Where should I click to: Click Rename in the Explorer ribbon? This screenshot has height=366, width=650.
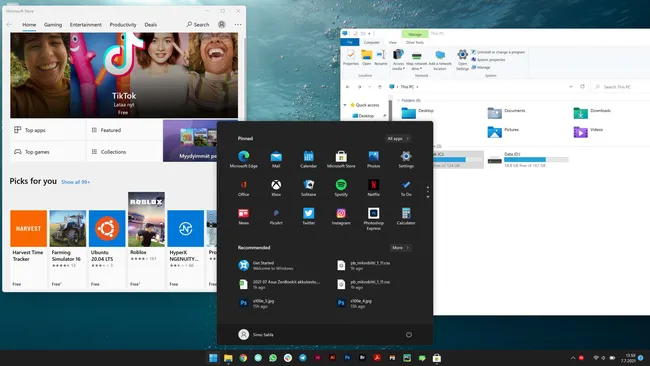pyautogui.click(x=381, y=58)
